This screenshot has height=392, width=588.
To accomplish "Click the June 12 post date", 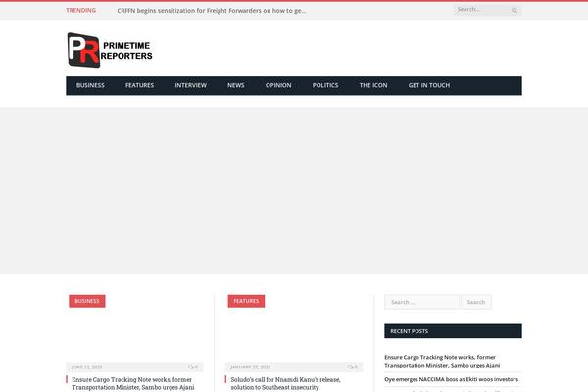I will (x=86, y=367).
